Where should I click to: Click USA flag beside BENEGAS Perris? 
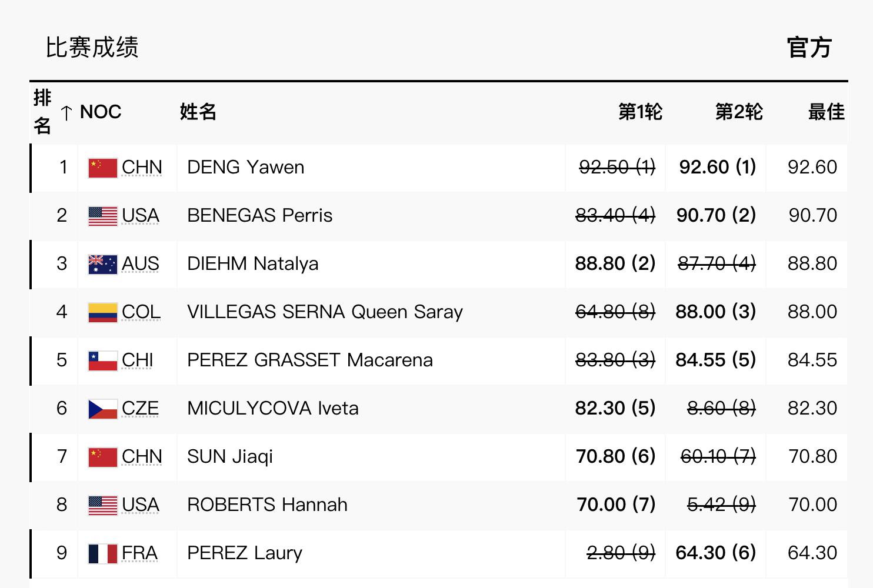pos(102,216)
